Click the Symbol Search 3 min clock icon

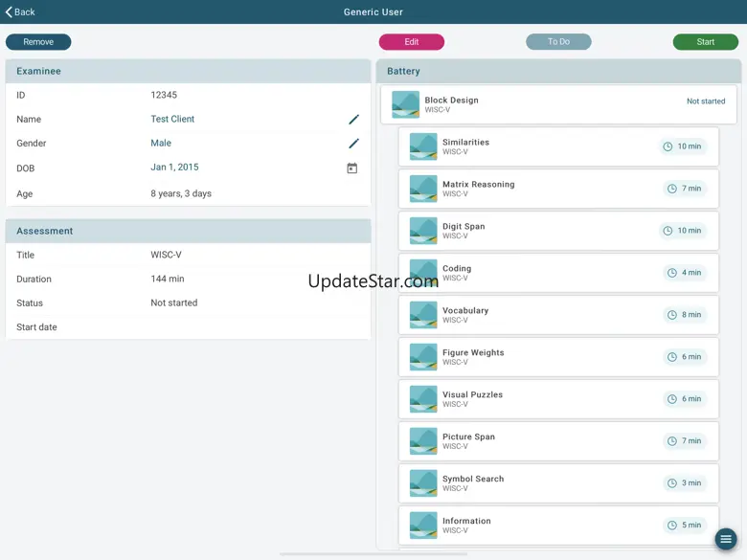pyautogui.click(x=671, y=482)
